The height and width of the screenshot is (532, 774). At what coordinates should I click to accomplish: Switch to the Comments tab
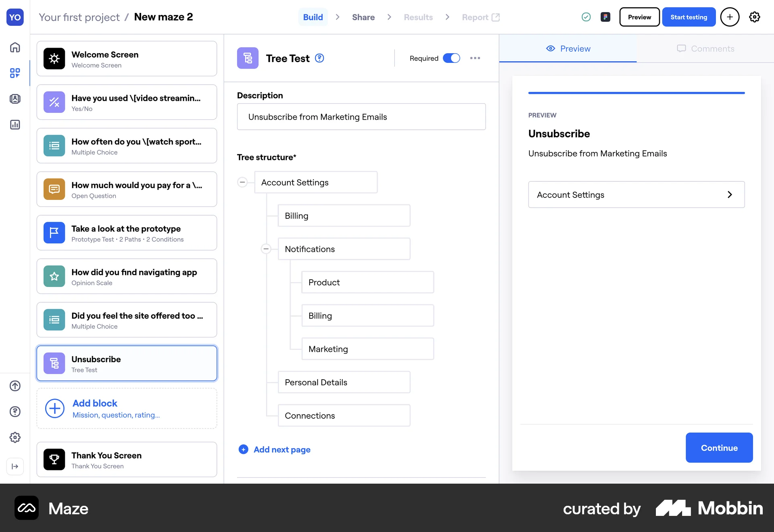(x=705, y=48)
